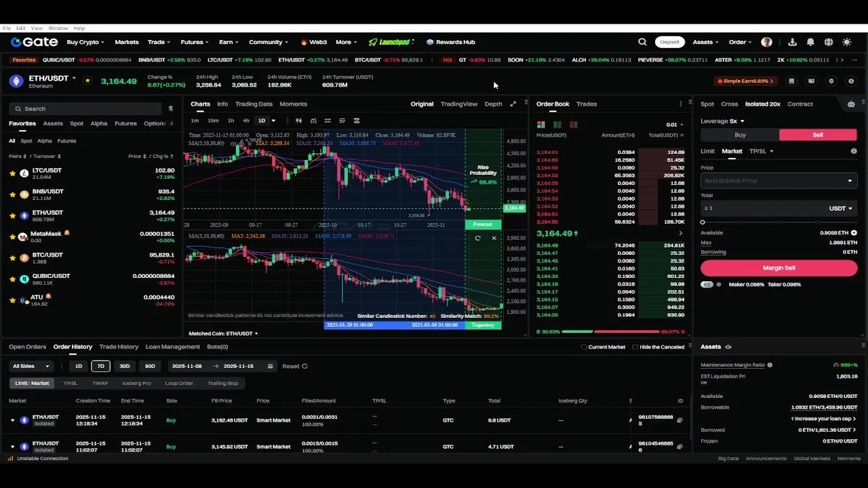Screen dimensions: 868x488
Task: Switch to the Trades tab
Action: (587, 104)
